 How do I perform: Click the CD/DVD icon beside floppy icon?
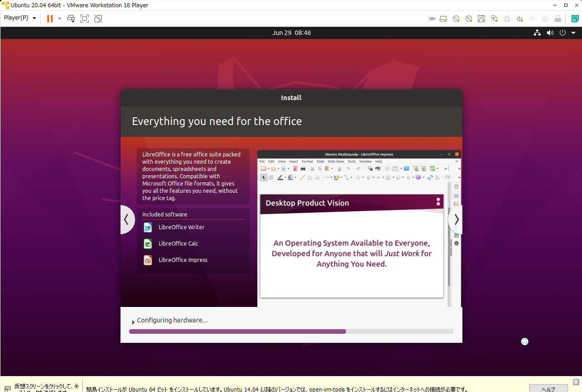[x=469, y=19]
